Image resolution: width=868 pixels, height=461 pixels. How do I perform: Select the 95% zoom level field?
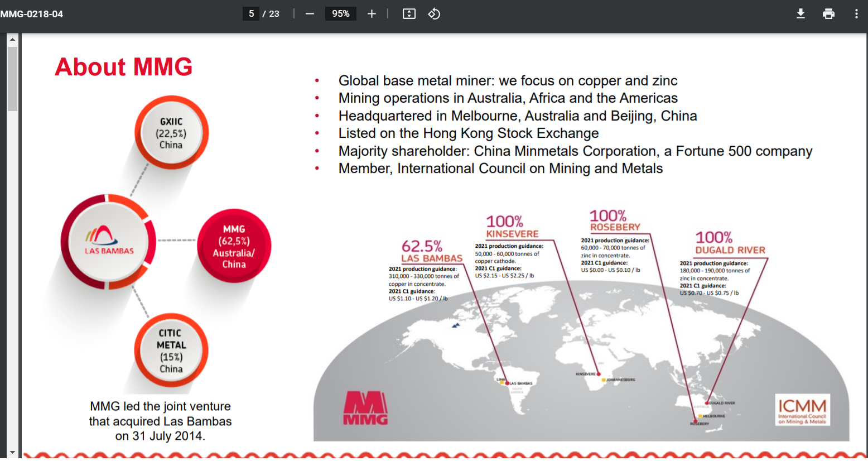(341, 14)
